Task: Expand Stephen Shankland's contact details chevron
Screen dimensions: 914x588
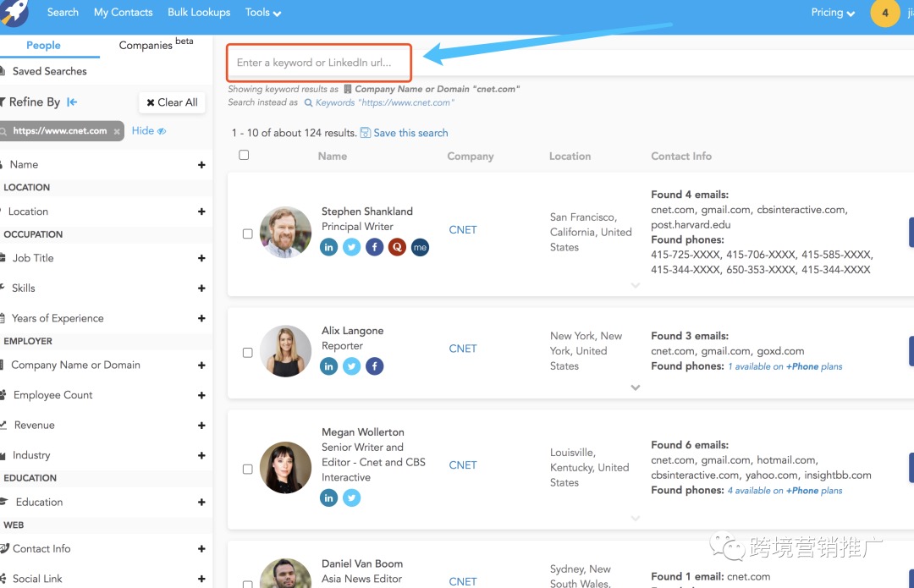Action: (636, 286)
